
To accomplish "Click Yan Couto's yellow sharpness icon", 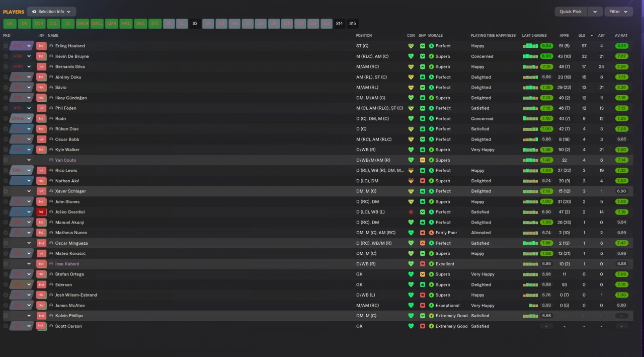I will (423, 160).
